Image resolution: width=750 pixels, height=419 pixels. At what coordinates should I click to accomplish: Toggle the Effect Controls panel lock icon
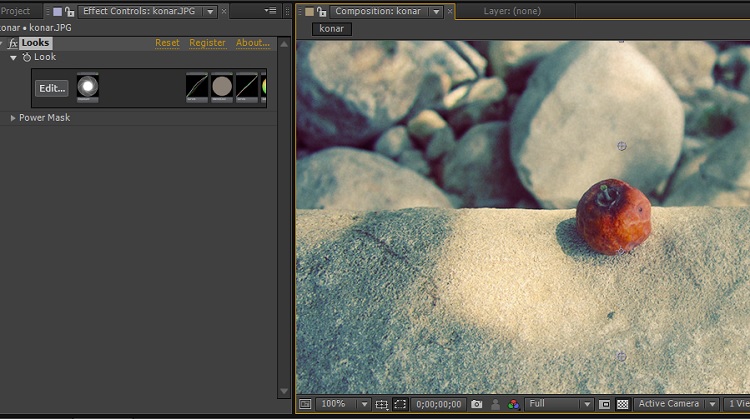[69, 11]
